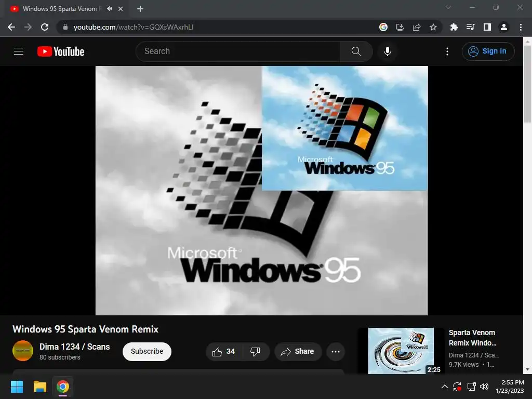Click the Share button under video

pos(298,352)
